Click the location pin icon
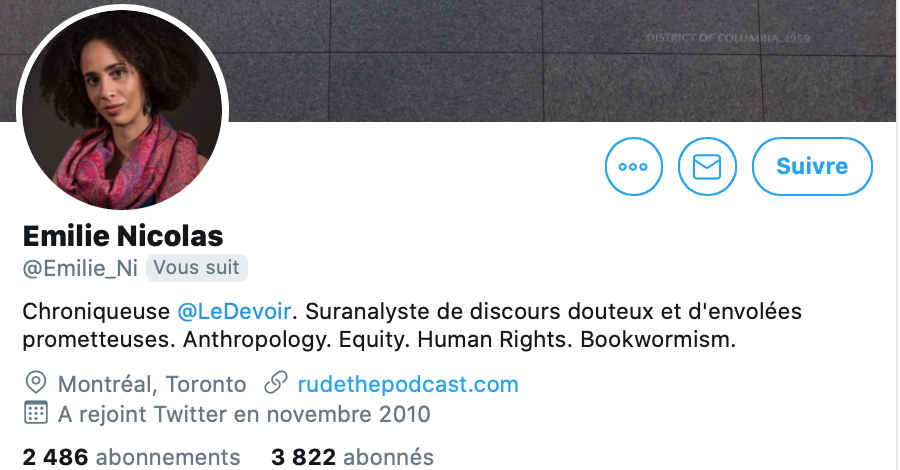 point(36,383)
